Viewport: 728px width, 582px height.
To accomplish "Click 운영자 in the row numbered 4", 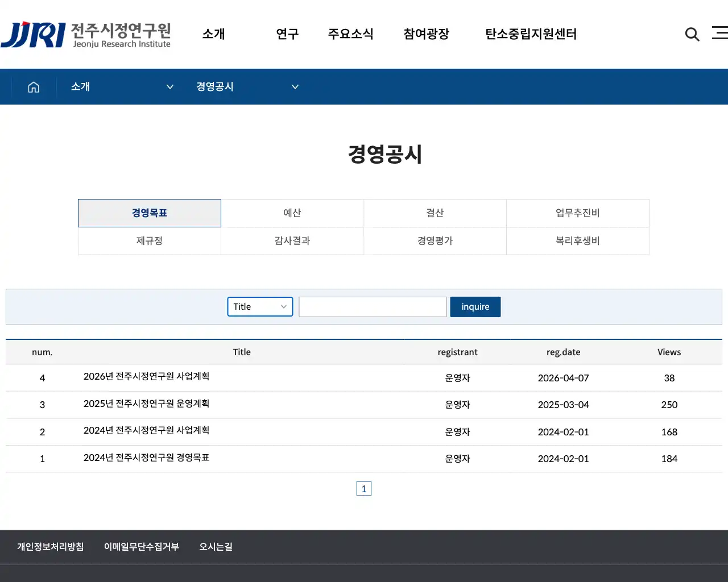I will pyautogui.click(x=458, y=378).
